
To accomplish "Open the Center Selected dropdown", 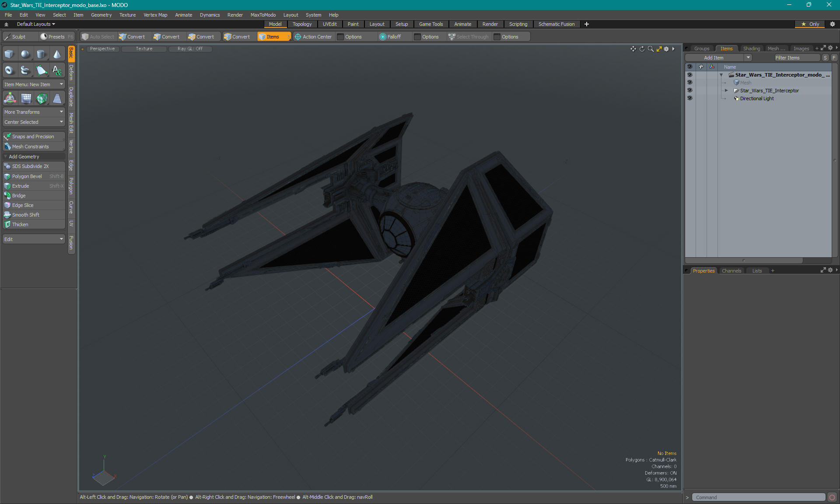I will pos(34,122).
